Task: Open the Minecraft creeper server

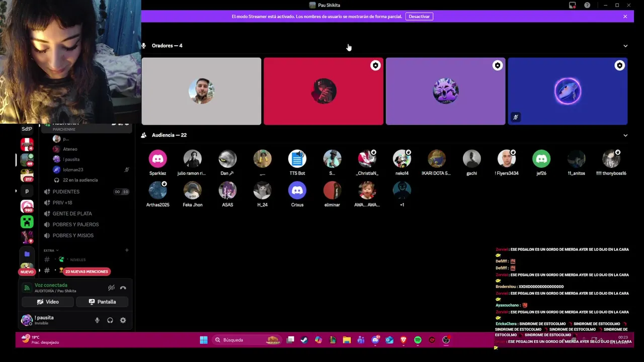Action: [27, 221]
